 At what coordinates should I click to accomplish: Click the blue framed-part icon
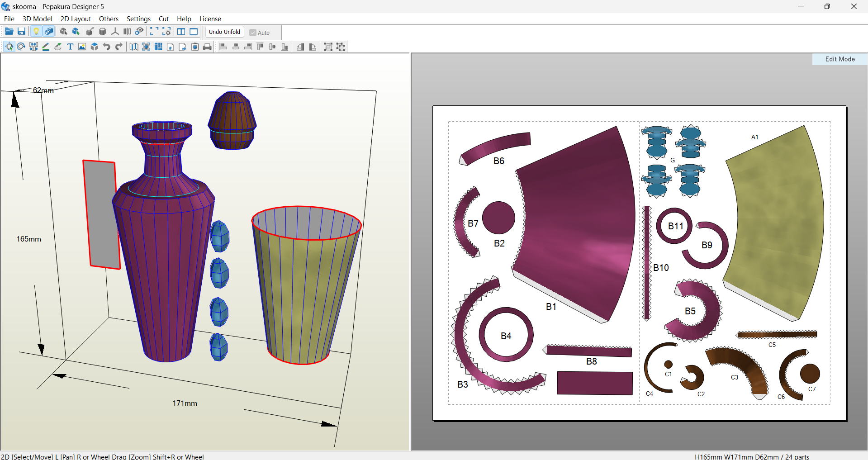click(146, 47)
